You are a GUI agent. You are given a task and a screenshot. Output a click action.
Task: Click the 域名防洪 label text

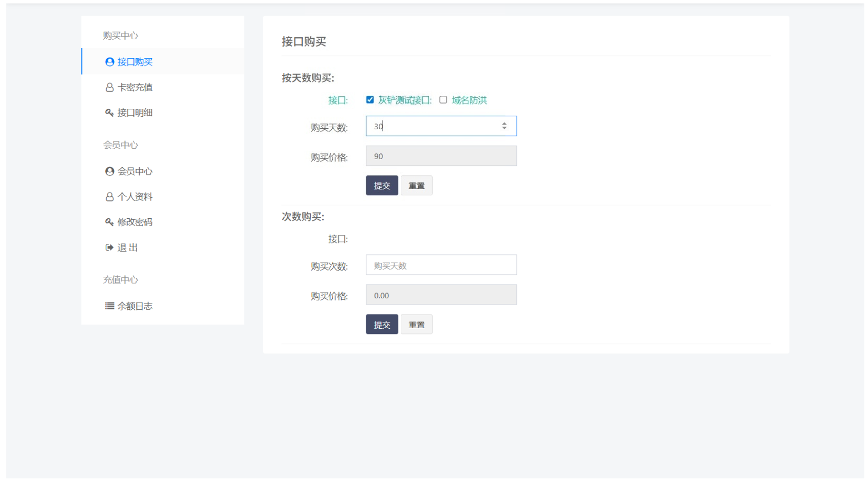469,100
